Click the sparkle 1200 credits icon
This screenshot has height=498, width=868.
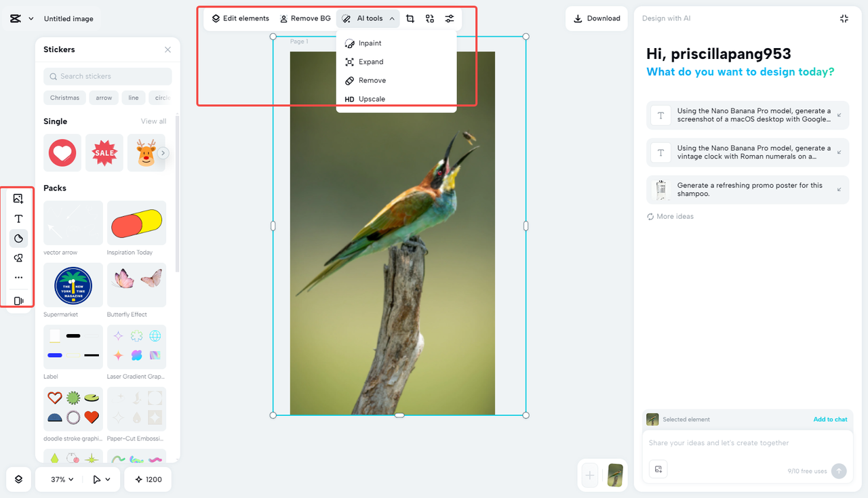click(x=147, y=479)
